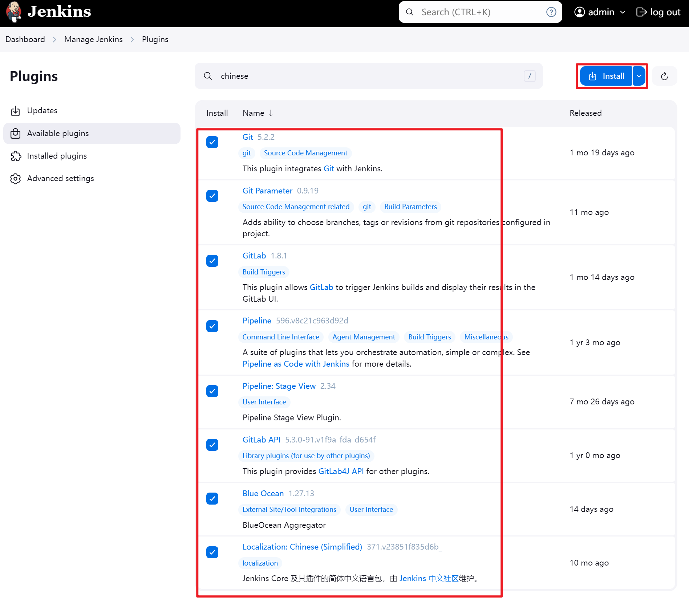The image size is (689, 616).
Task: Uncheck the Pipeline 596 plugin checkbox
Action: pyautogui.click(x=212, y=326)
